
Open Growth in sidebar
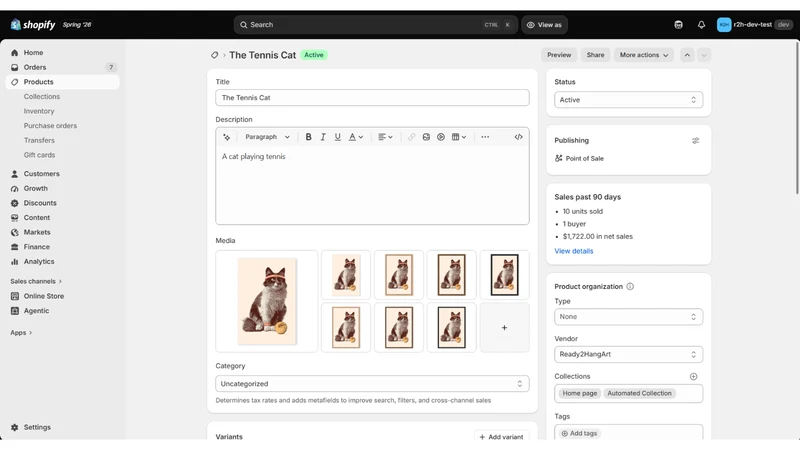[x=62, y=188]
